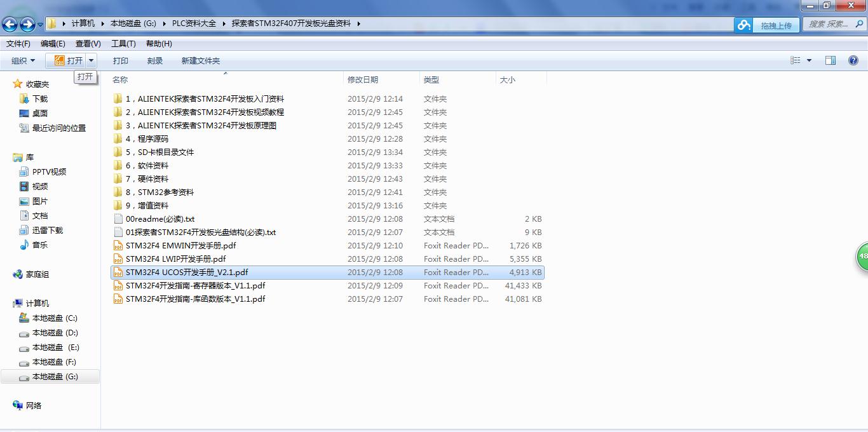
Task: Open the 帮助(H) menu
Action: click(x=159, y=44)
